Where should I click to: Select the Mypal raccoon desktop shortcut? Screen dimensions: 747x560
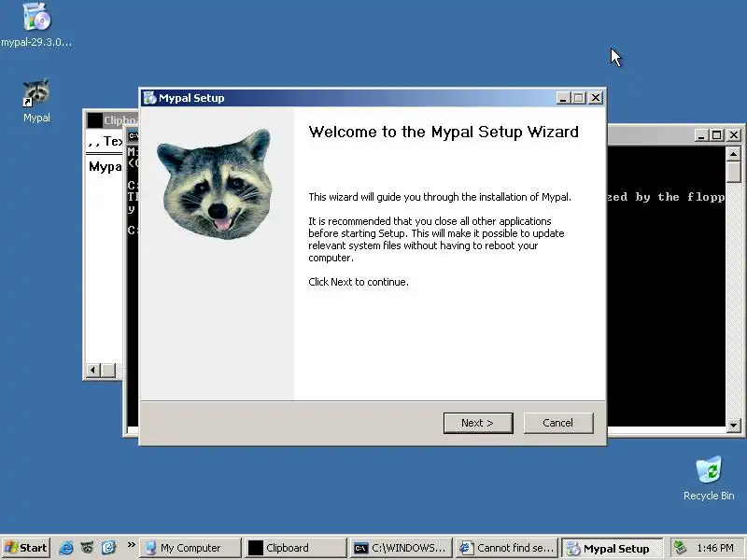click(36, 101)
